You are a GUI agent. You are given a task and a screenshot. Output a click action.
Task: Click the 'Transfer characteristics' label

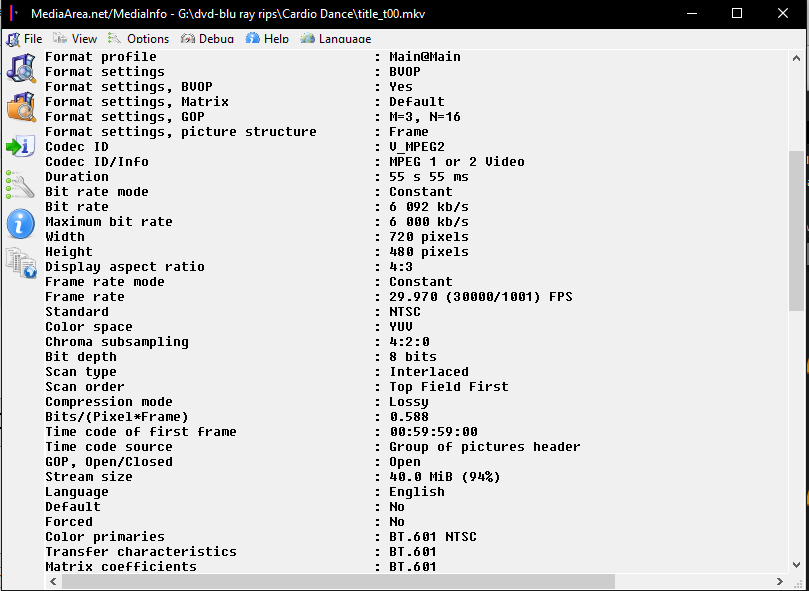click(x=141, y=552)
